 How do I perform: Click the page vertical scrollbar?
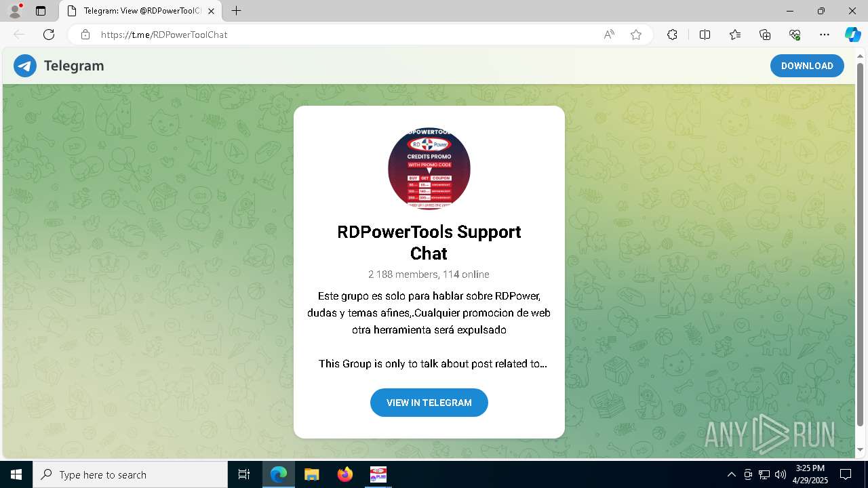pos(861,244)
